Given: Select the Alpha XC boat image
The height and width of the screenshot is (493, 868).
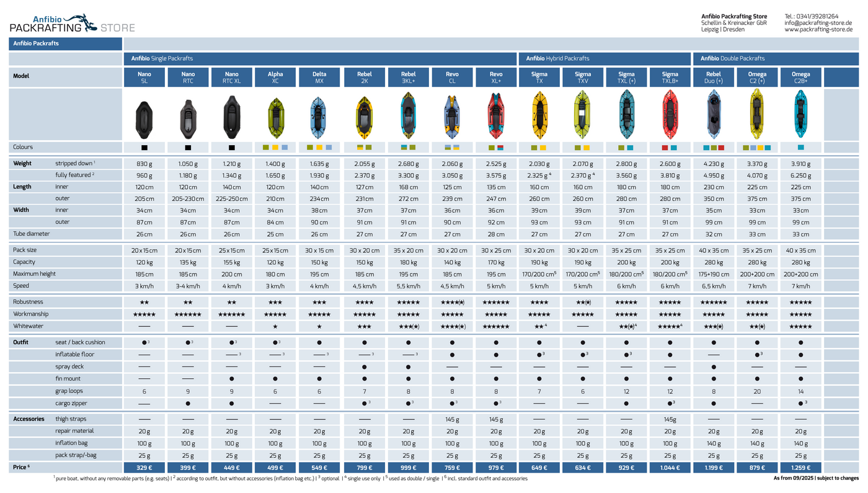Looking at the screenshot, I should click(x=275, y=118).
